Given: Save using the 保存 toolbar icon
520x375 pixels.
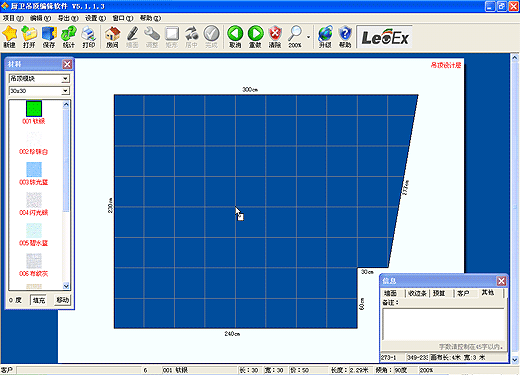Looking at the screenshot, I should 49,37.
